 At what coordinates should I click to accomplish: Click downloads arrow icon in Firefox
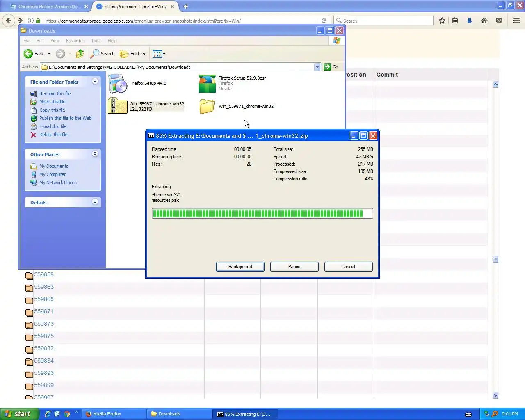pos(470,21)
